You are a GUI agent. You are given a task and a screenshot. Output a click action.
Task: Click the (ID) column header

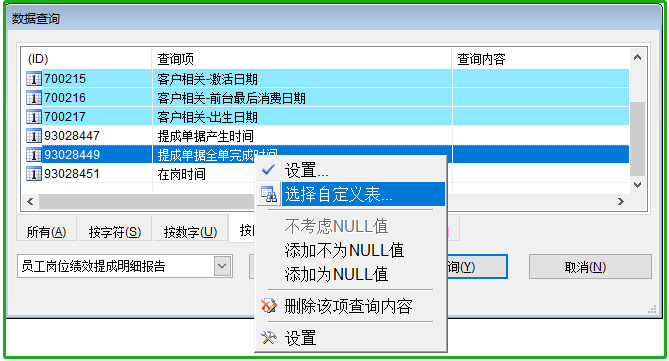pos(87,59)
